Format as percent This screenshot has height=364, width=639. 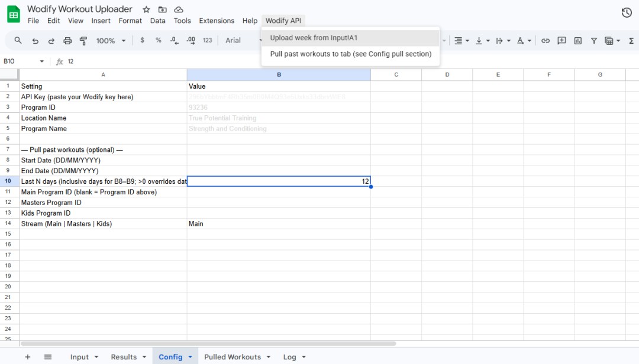pos(158,40)
